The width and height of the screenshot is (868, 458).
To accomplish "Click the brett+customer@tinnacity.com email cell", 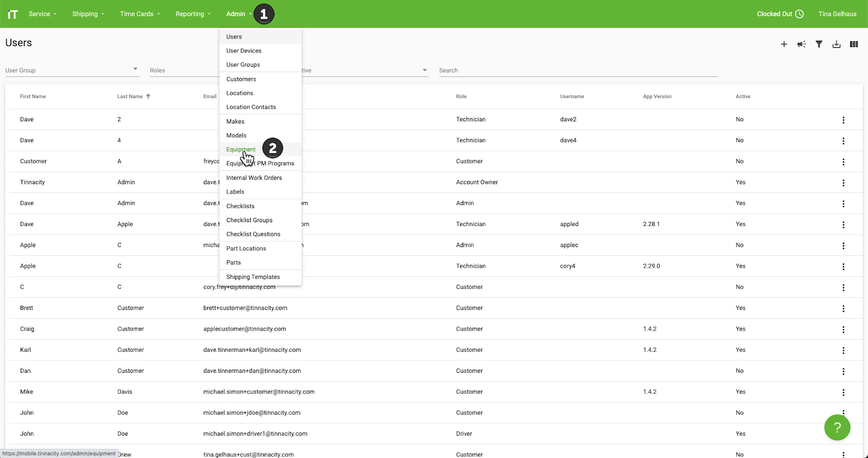I will [x=245, y=308].
